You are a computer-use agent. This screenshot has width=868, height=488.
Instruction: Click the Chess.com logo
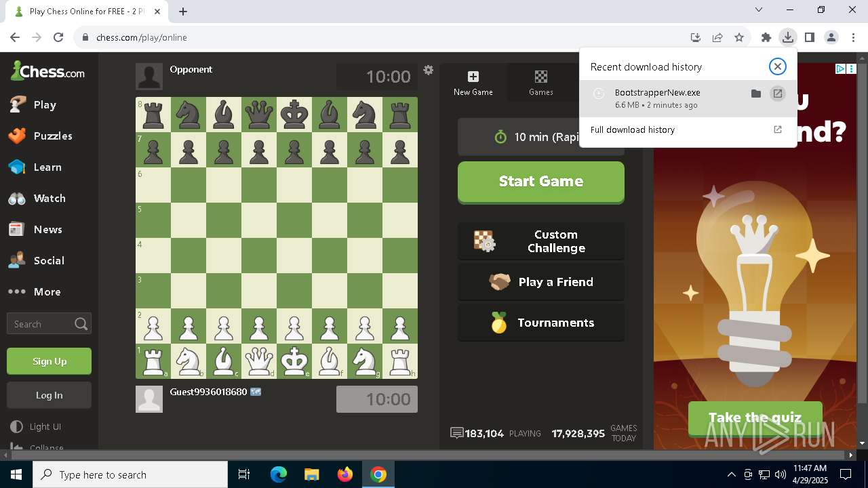47,70
